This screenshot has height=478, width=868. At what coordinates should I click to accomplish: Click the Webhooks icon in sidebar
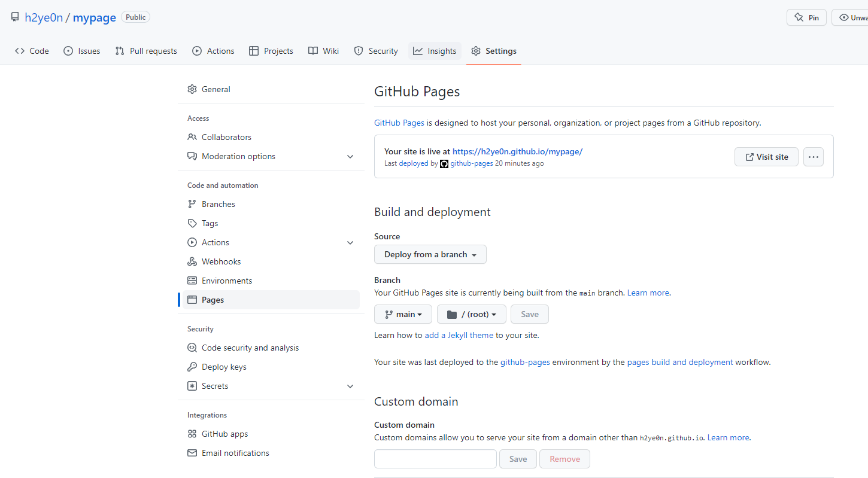192,261
